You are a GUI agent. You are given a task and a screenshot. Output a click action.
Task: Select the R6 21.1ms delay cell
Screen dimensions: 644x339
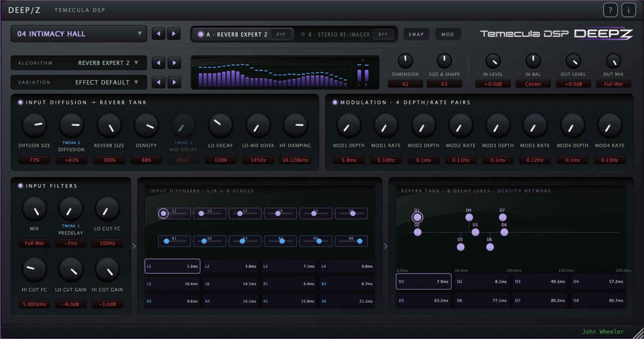coord(347,301)
